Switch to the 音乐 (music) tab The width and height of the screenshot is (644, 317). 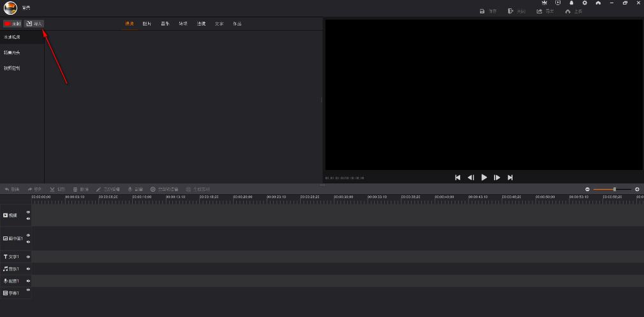point(165,24)
